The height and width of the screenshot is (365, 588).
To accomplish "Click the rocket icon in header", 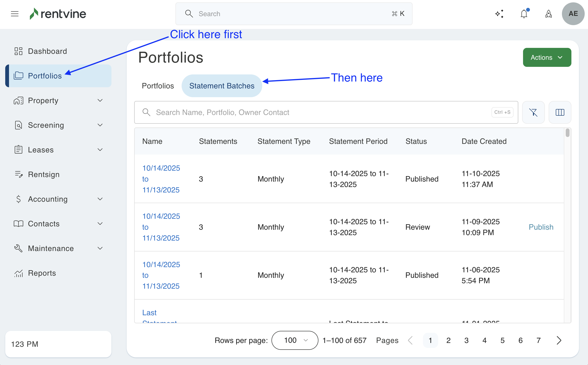I will 548,14.
